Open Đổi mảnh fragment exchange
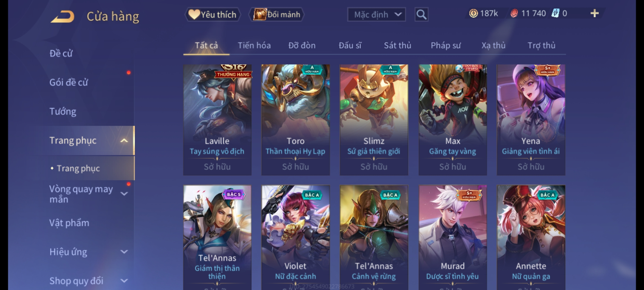The image size is (644, 290). [276, 15]
